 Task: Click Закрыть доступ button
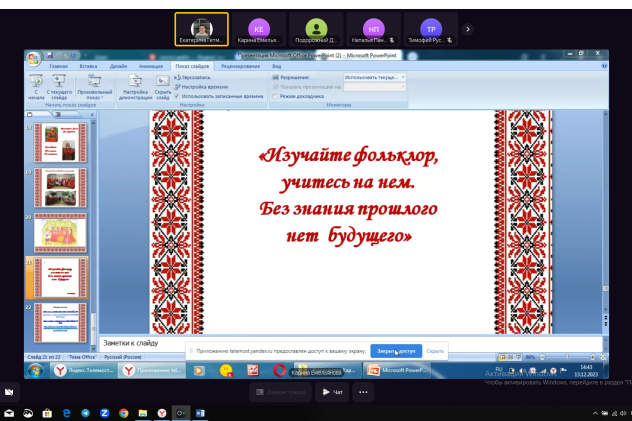[x=396, y=351]
